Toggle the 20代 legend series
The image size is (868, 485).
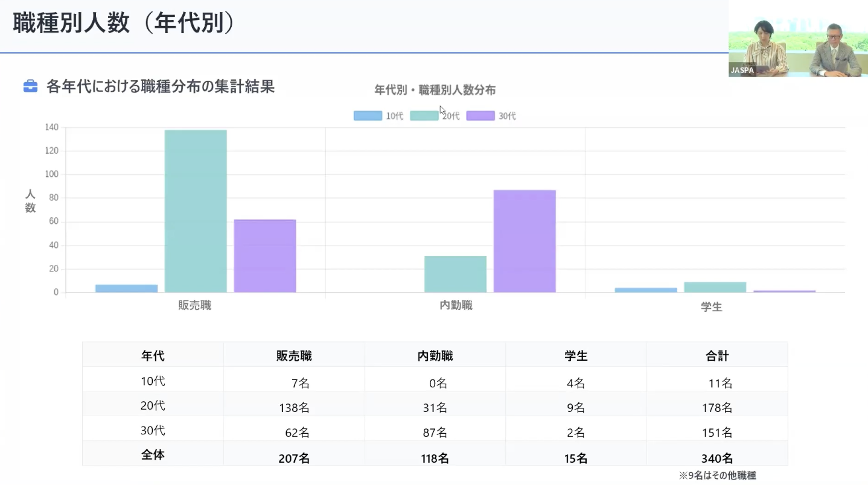(x=435, y=116)
